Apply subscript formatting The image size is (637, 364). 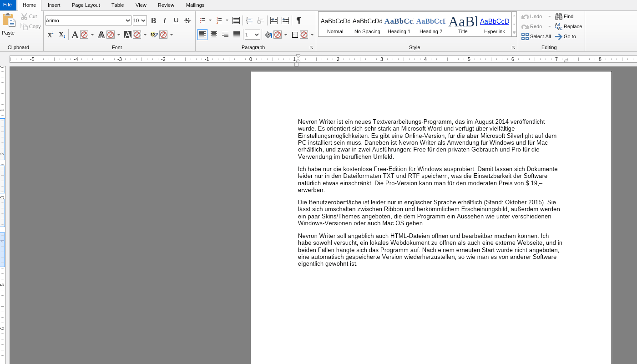(x=62, y=35)
